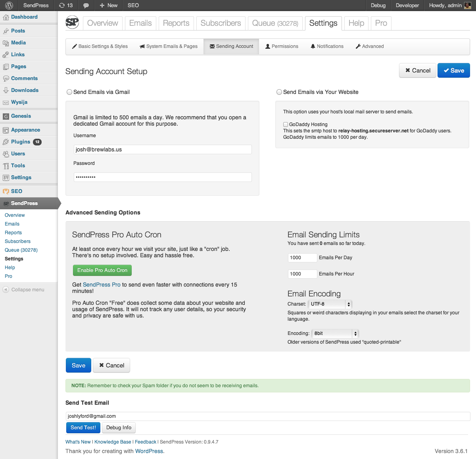Open the Permissions sub-tab
The image size is (476, 459).
(282, 46)
